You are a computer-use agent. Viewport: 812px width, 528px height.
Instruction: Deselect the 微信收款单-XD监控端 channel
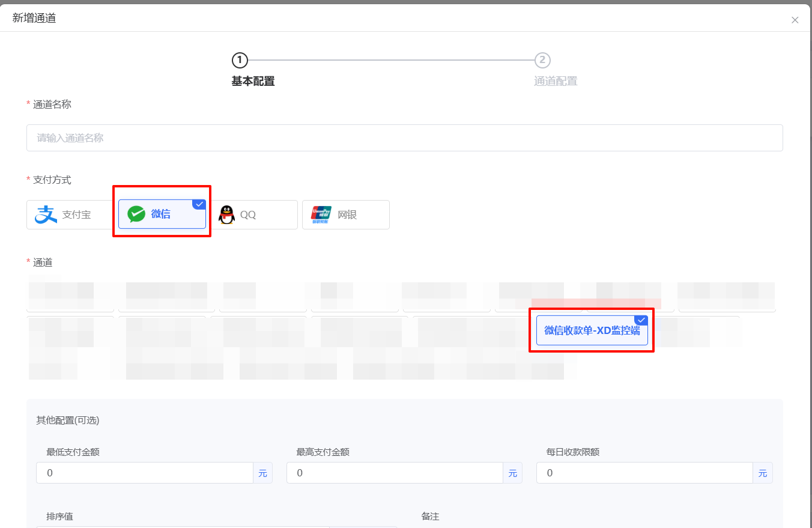591,330
